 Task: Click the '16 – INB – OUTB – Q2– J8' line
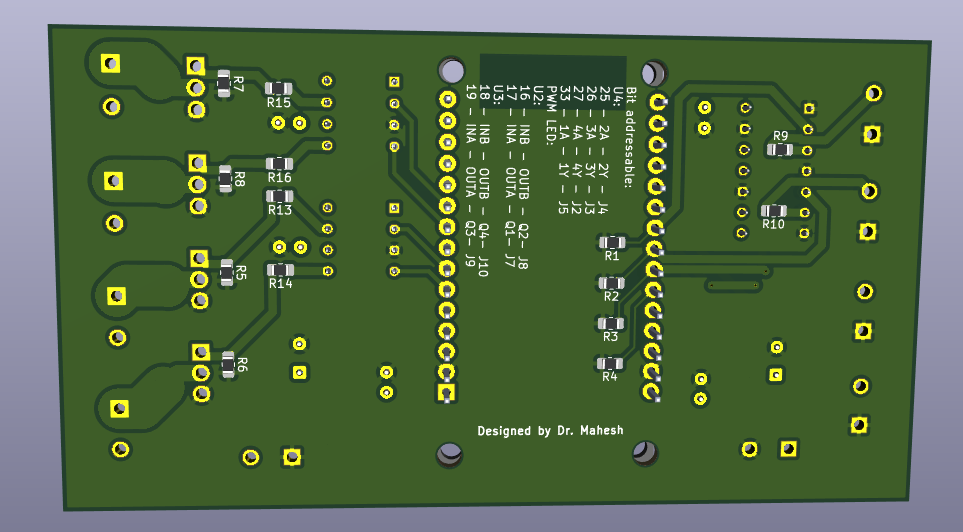(524, 178)
